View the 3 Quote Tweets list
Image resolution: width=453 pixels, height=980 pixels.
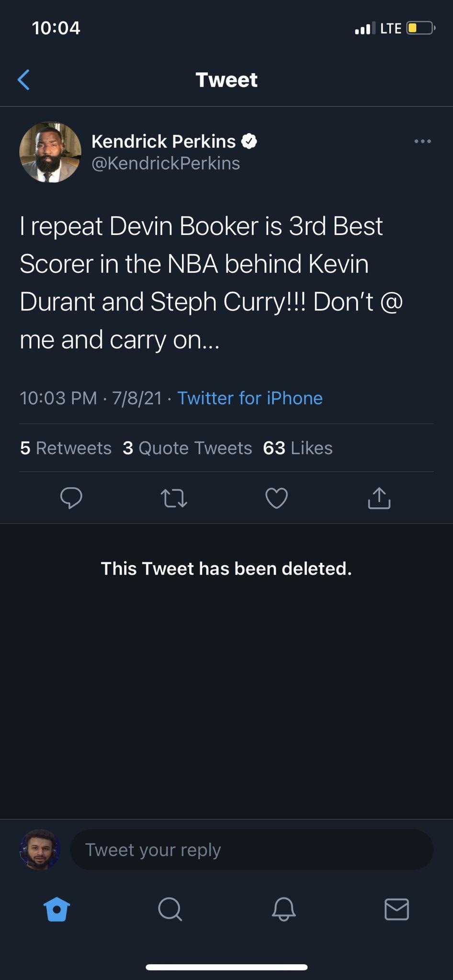coord(187,448)
